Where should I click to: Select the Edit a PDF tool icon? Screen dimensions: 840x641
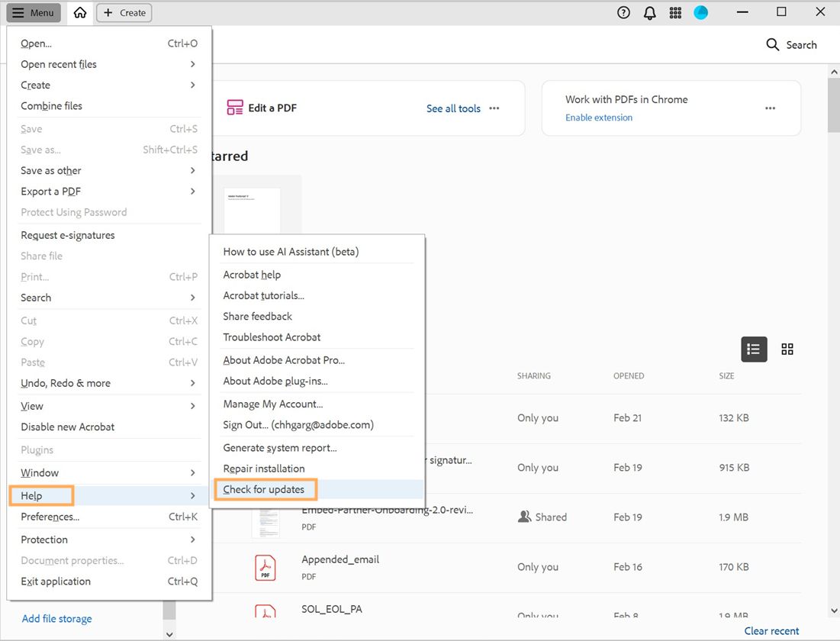click(233, 108)
